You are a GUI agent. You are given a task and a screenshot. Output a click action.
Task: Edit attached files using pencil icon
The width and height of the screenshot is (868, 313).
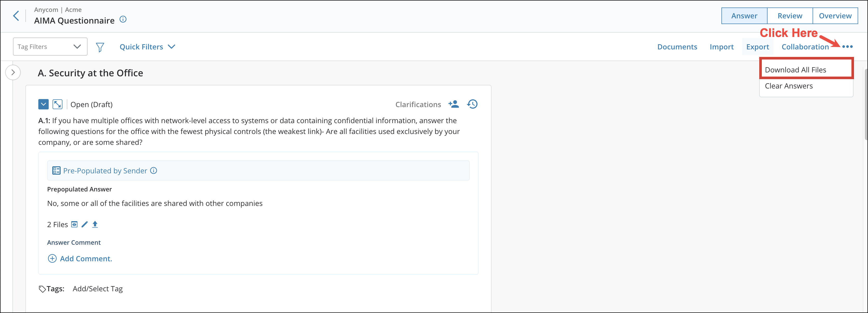(x=85, y=224)
